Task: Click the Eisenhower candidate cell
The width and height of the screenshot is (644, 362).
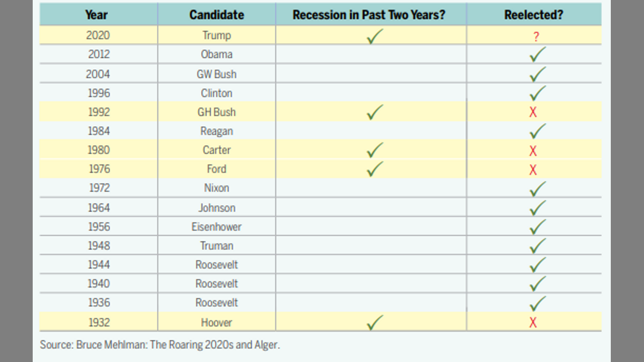Action: tap(216, 227)
